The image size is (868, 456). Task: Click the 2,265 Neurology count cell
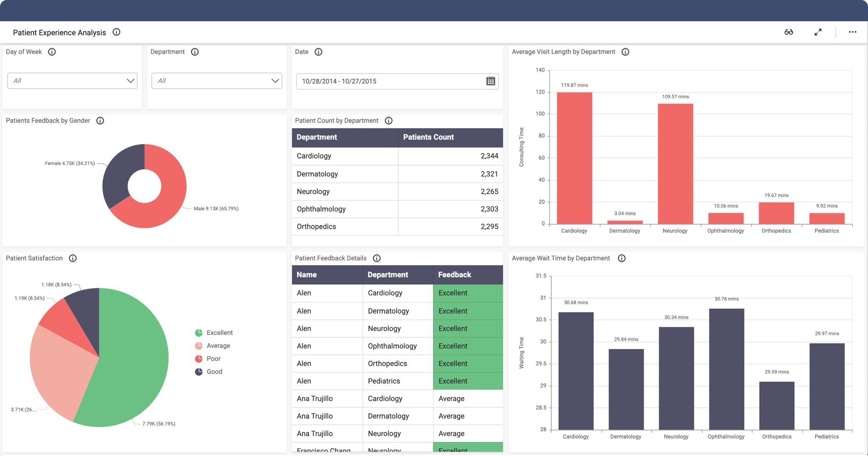point(451,192)
